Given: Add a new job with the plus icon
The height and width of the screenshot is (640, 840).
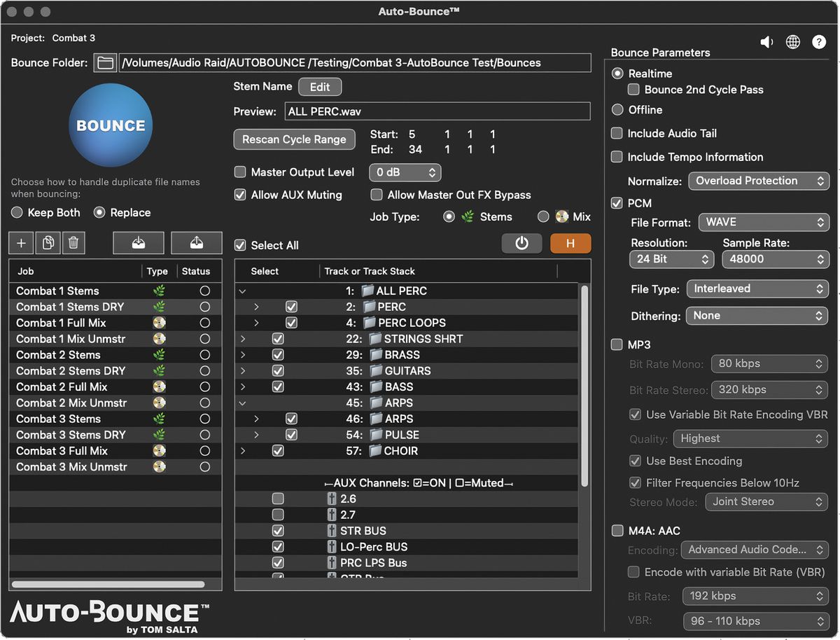Looking at the screenshot, I should coord(21,243).
